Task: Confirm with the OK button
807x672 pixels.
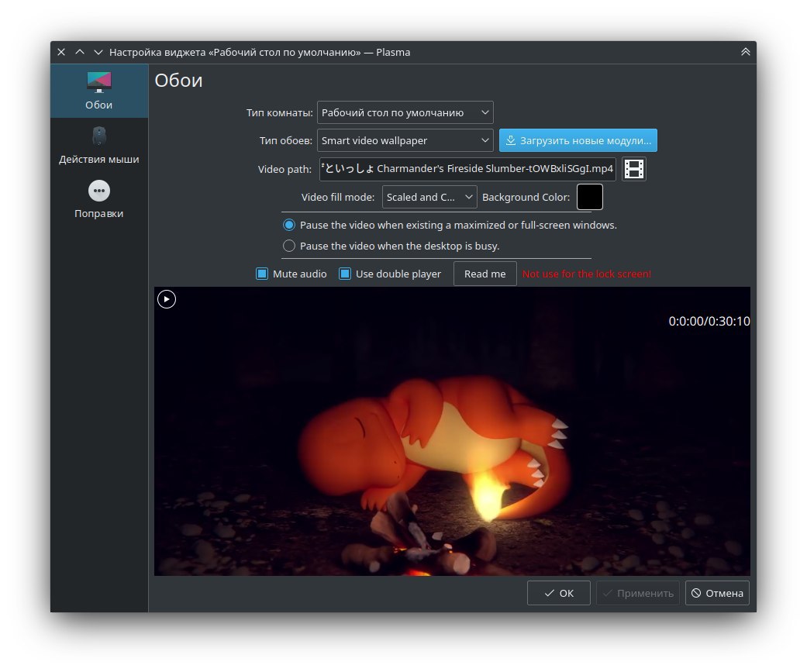Action: (x=558, y=593)
